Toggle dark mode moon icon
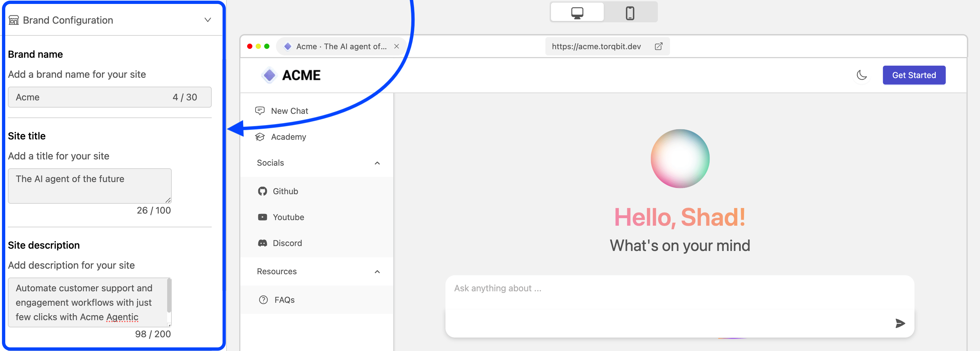Image resolution: width=980 pixels, height=351 pixels. [x=862, y=75]
